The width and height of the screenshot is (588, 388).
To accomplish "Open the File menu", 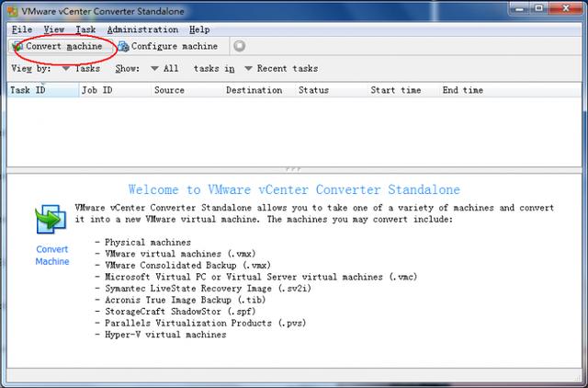I will [22, 29].
